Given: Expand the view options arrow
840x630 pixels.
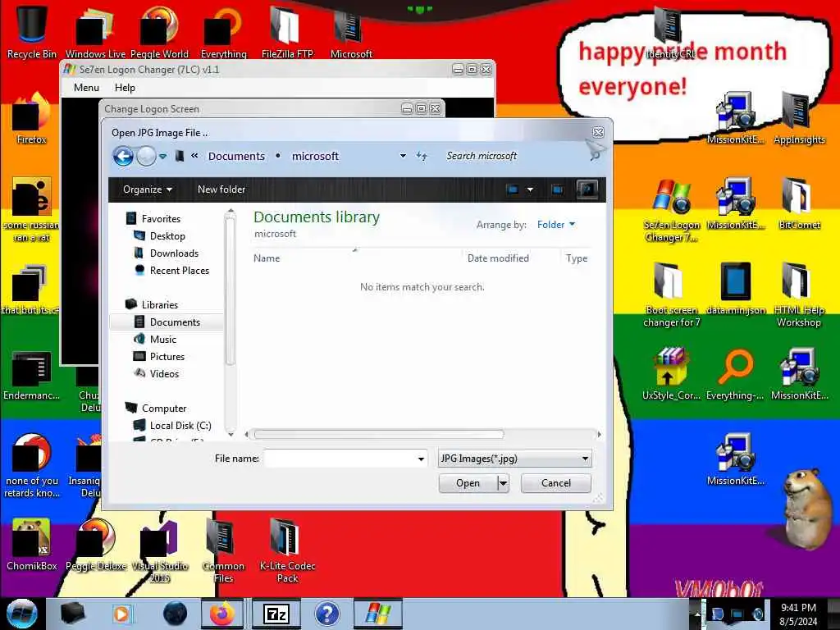Looking at the screenshot, I should (531, 189).
